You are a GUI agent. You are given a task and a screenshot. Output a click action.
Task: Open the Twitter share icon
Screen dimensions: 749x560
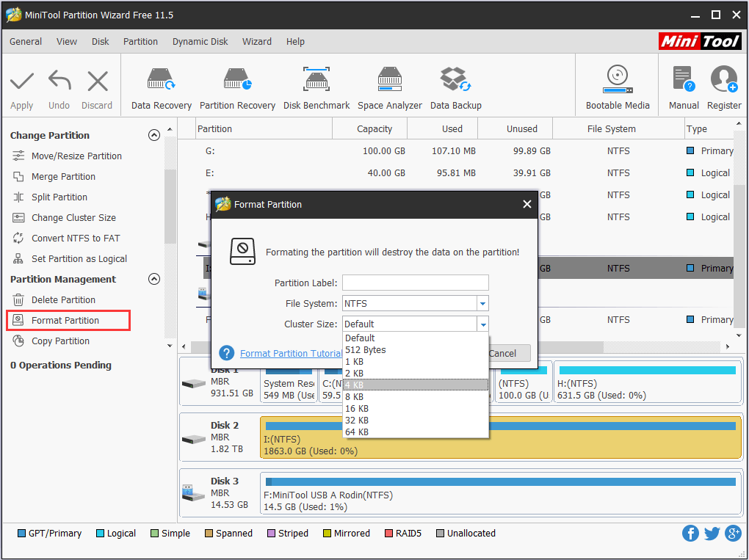712,534
